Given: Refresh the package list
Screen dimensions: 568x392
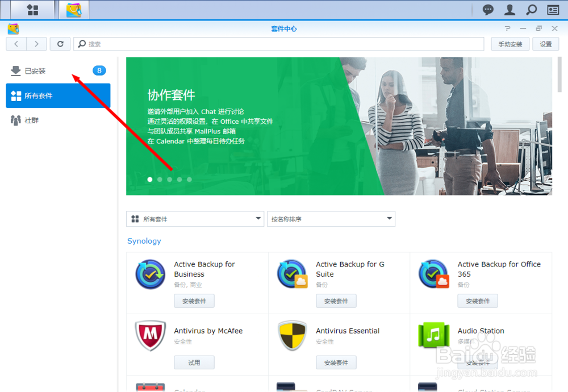Looking at the screenshot, I should pyautogui.click(x=60, y=44).
